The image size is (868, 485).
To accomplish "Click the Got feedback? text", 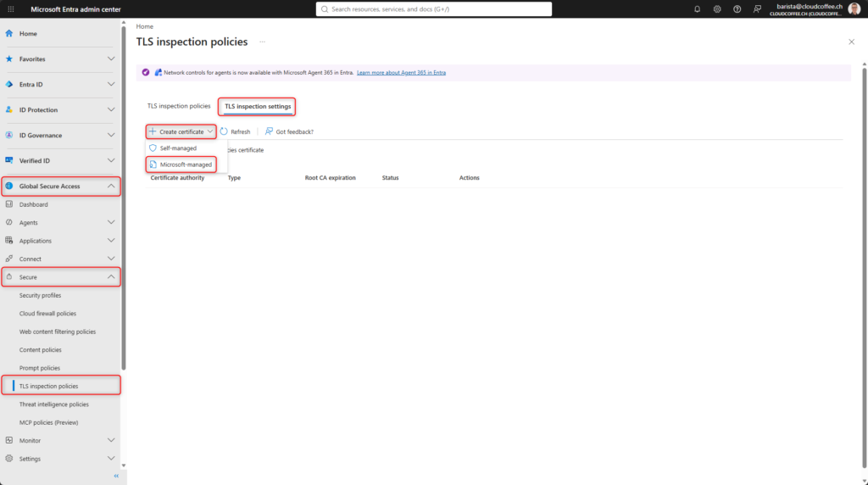I will tap(294, 131).
